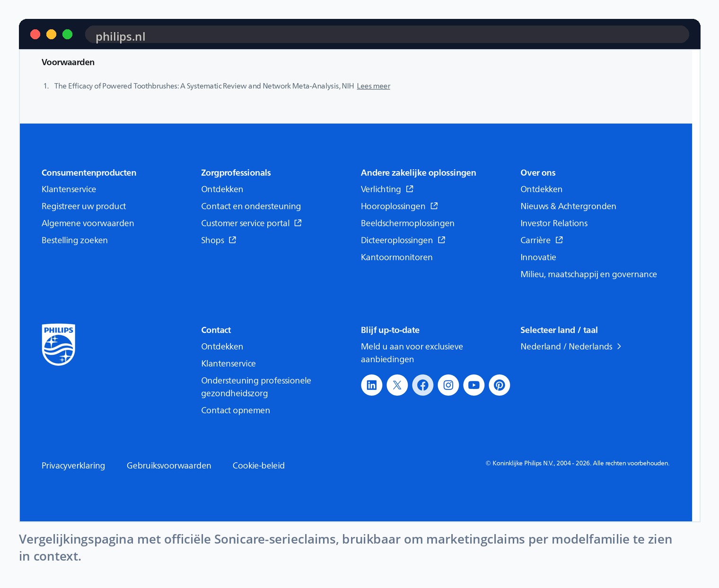Open Bestelling zoeken link
The height and width of the screenshot is (588, 719).
pyautogui.click(x=75, y=240)
